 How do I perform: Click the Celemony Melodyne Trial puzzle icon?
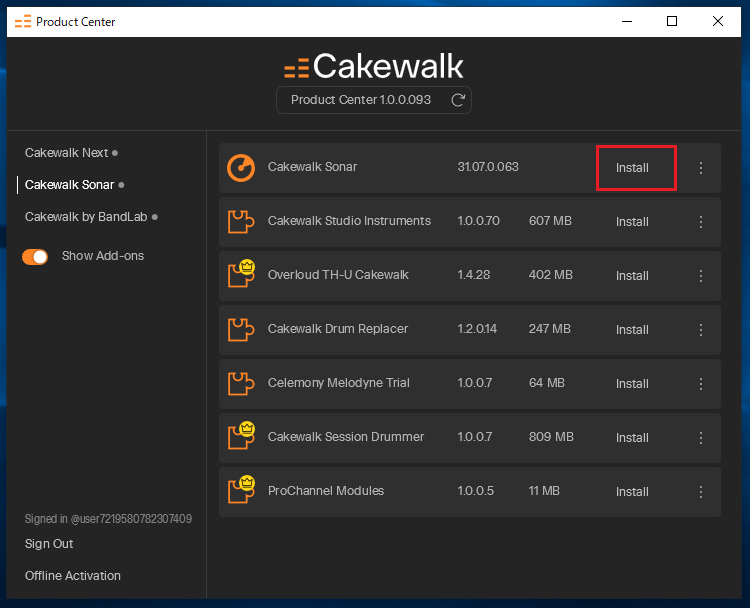241,384
